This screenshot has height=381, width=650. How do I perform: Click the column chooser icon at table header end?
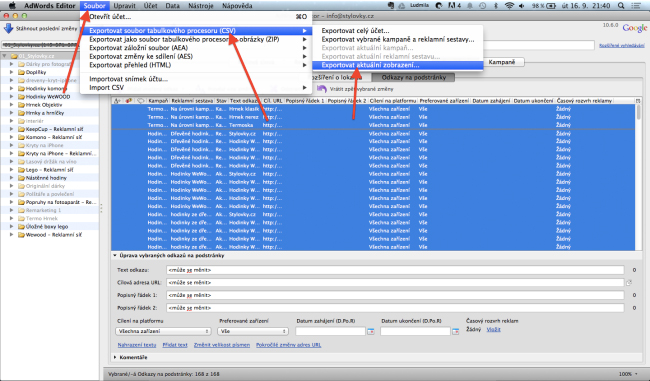(638, 101)
